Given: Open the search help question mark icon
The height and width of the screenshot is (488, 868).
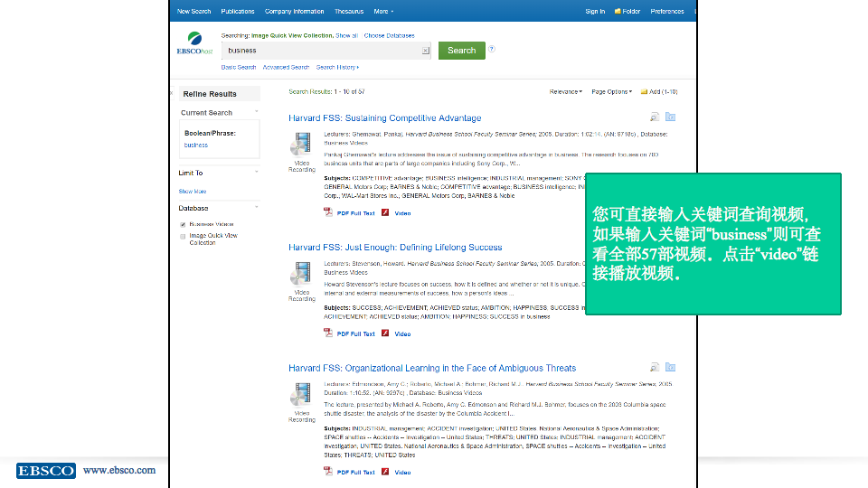Looking at the screenshot, I should 492,49.
